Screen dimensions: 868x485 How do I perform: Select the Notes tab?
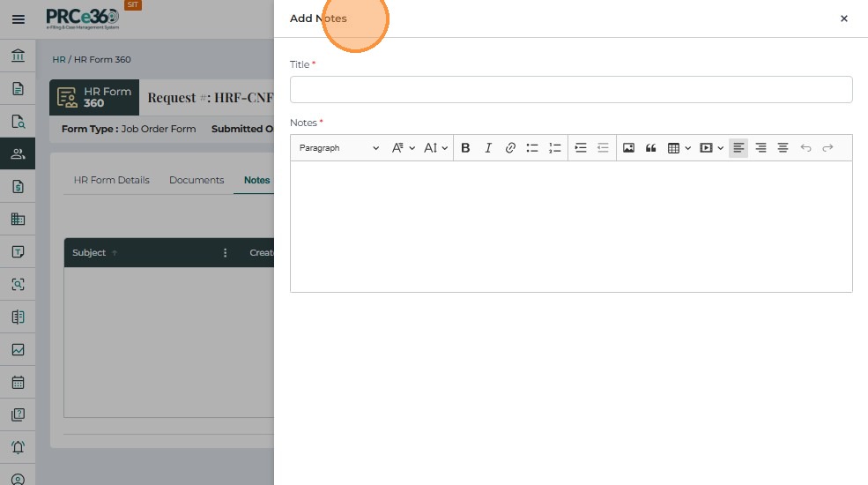coord(256,180)
